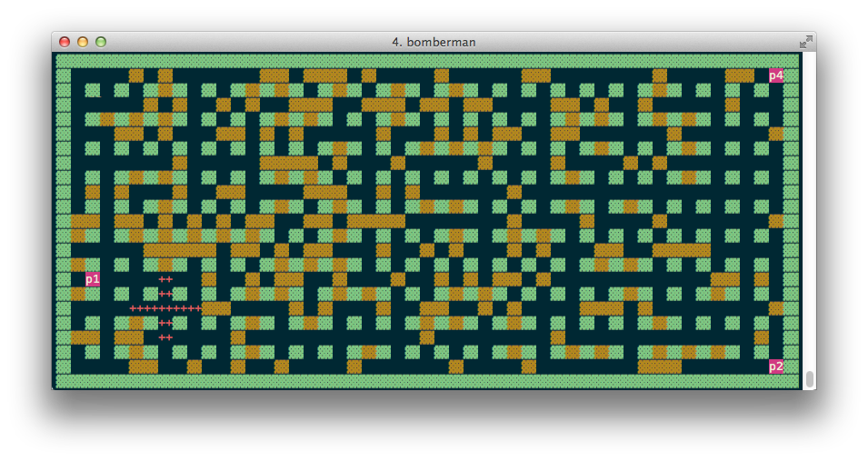Screen dimensions: 868x462
Task: Click the "4. bomberman" window title
Action: pos(434,42)
